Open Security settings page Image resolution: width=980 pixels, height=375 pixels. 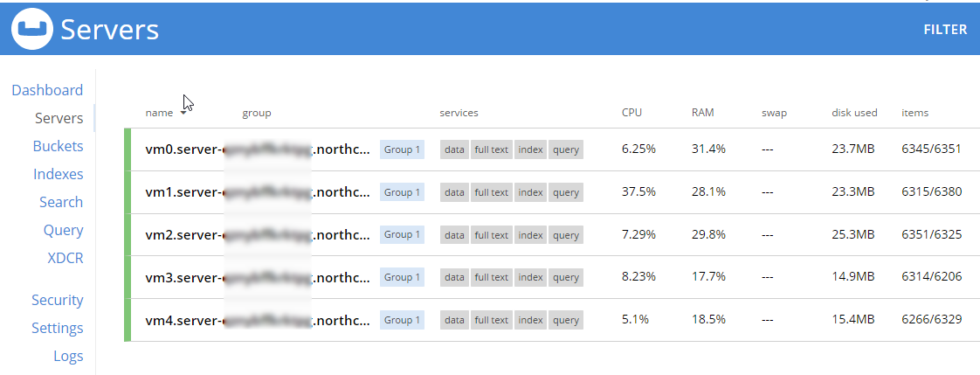pyautogui.click(x=58, y=300)
